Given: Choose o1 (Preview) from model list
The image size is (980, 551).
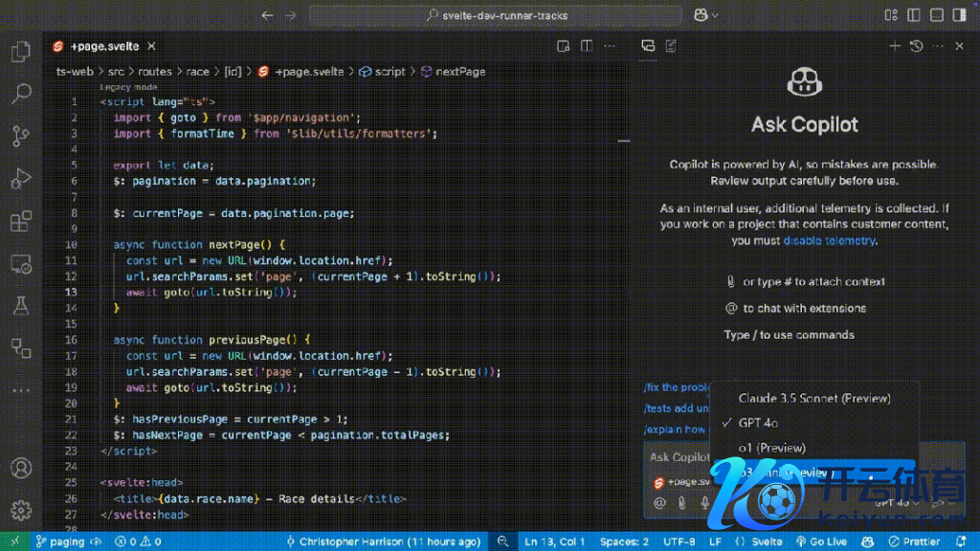Looking at the screenshot, I should [x=771, y=447].
